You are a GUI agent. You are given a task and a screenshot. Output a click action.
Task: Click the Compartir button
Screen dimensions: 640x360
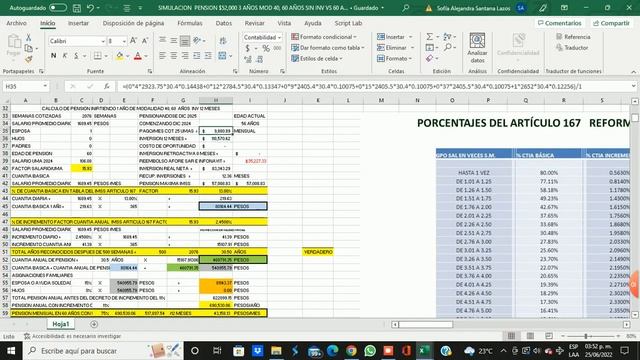click(x=611, y=23)
